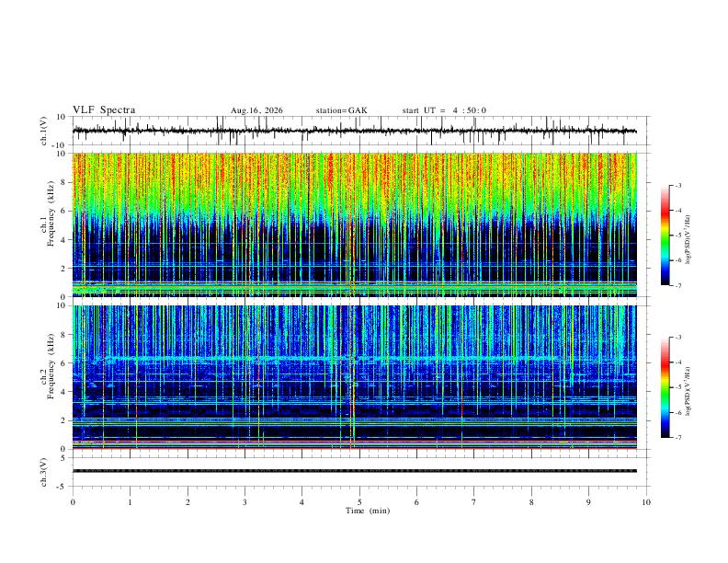Screen dimensions: 728x563
Task: Click the VLF Spectra title text
Action: (104, 110)
